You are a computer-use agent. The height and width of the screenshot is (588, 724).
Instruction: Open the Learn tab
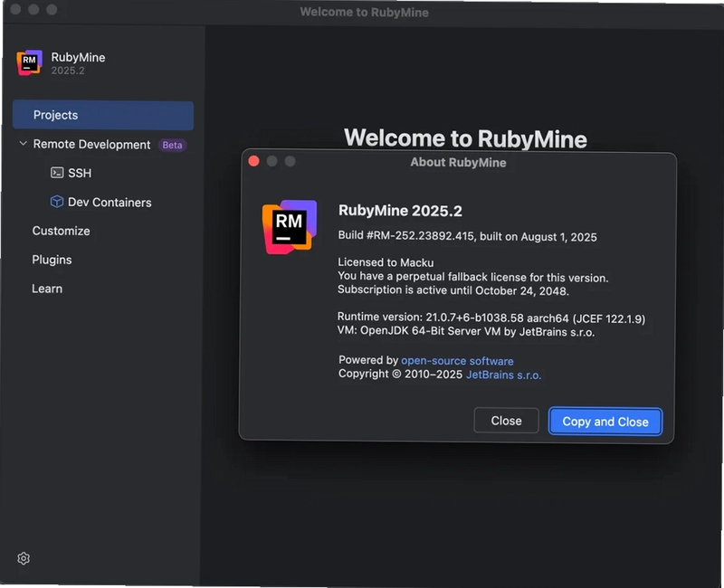pos(47,289)
